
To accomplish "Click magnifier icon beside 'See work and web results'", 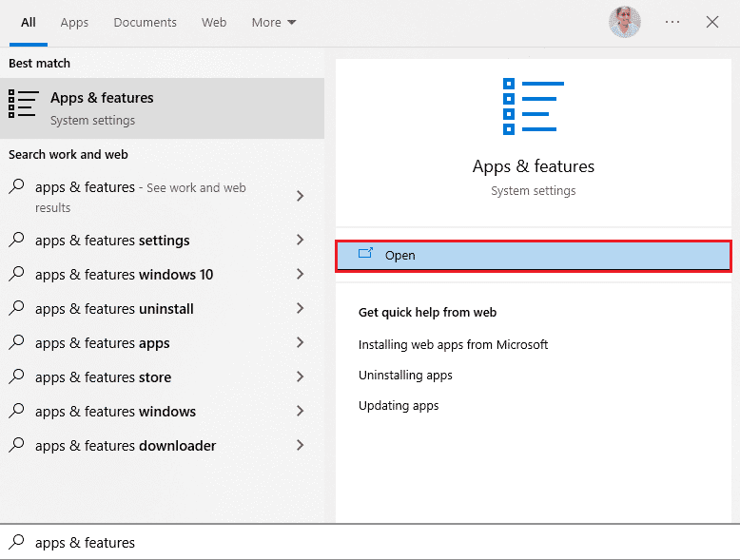I will point(16,186).
